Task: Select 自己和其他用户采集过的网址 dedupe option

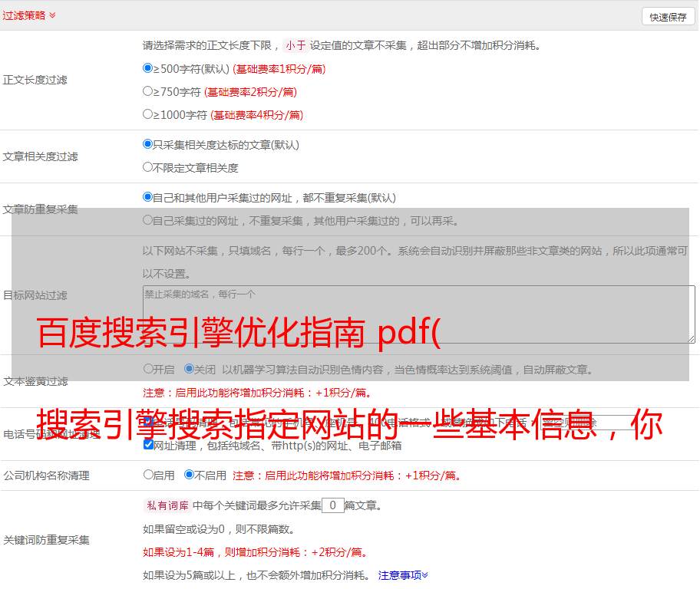Action: tap(147, 197)
